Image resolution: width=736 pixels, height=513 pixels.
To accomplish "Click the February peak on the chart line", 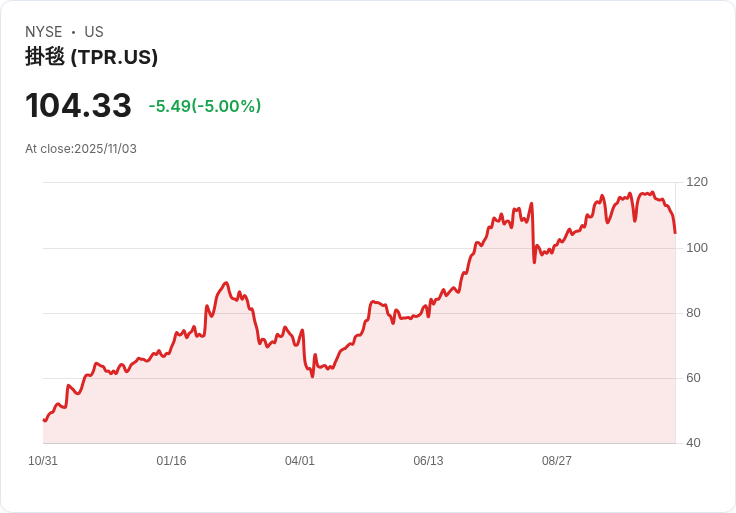I will tap(227, 283).
